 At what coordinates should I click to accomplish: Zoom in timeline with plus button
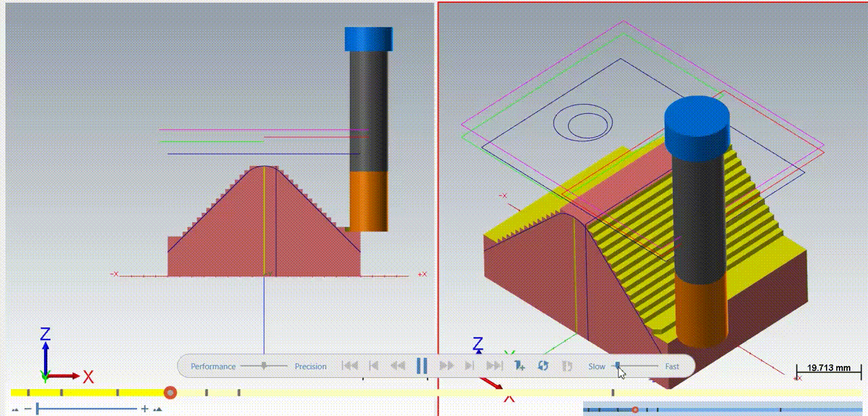(x=144, y=409)
